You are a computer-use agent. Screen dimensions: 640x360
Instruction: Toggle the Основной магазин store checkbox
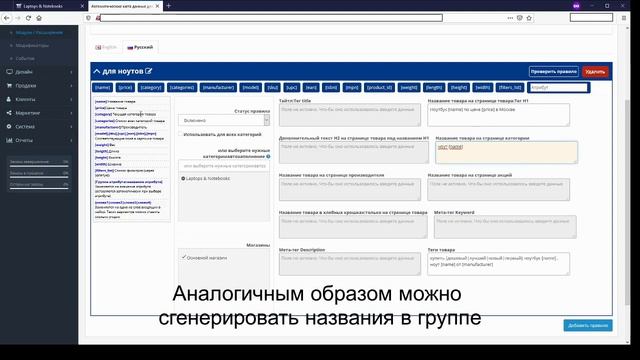tap(184, 257)
